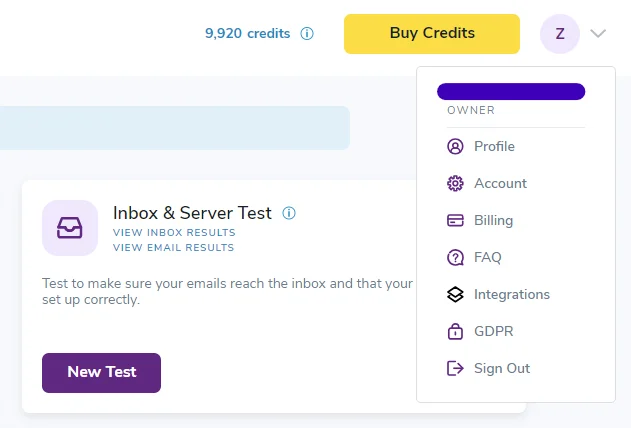Image resolution: width=631 pixels, height=428 pixels.
Task: Click the Account gear icon
Action: [455, 184]
